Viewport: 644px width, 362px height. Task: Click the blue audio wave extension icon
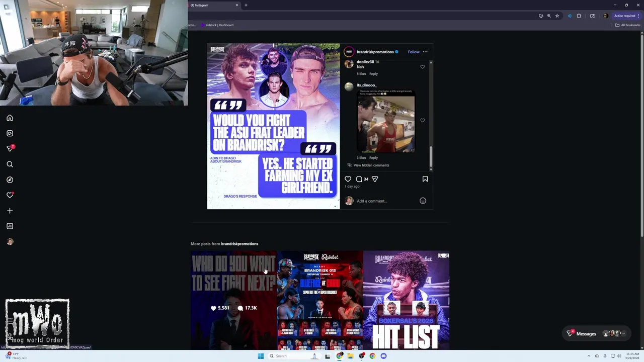(x=570, y=16)
